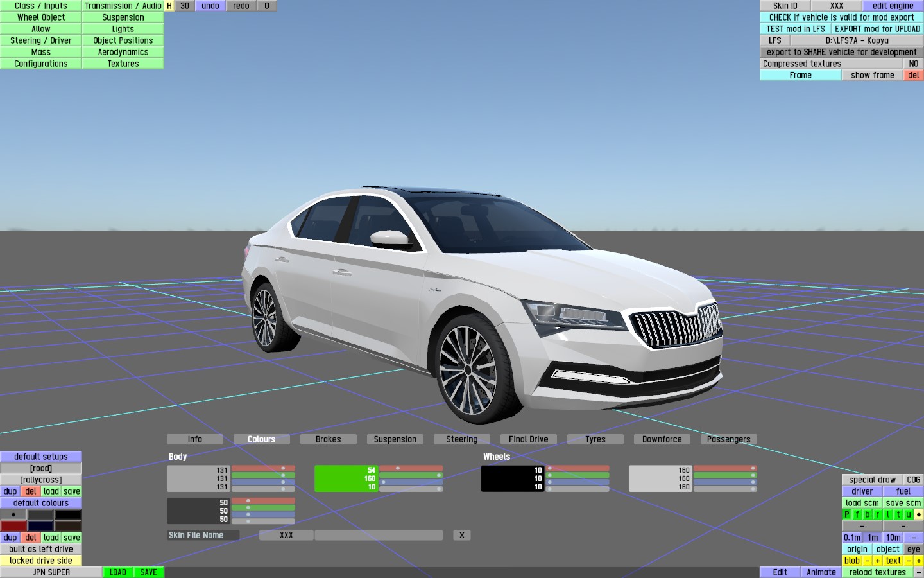The width and height of the screenshot is (924, 578).
Task: Toggle COG display
Action: coord(914,480)
